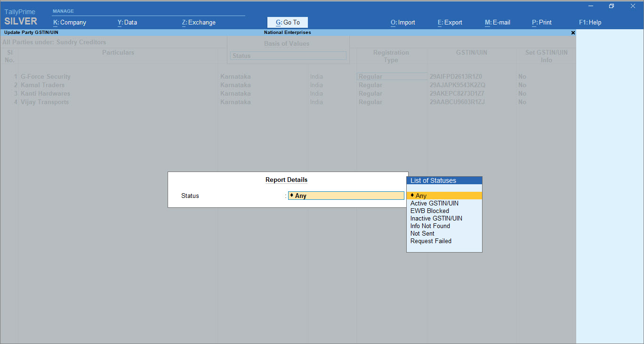Click the TallyPrime SILVER logo
Screen dimensions: 644x344
(x=21, y=17)
